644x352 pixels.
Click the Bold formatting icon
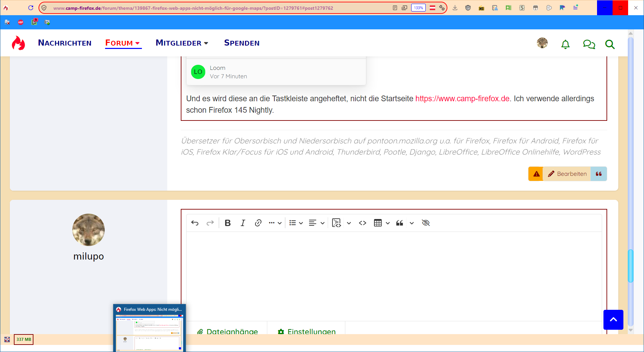[x=228, y=223]
